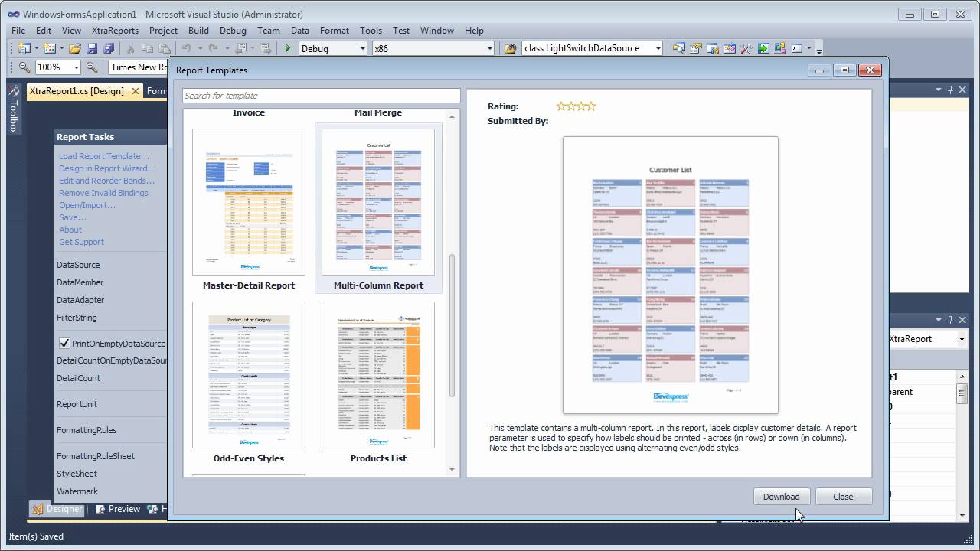
Task: Click the Open File folder icon
Action: 74,48
